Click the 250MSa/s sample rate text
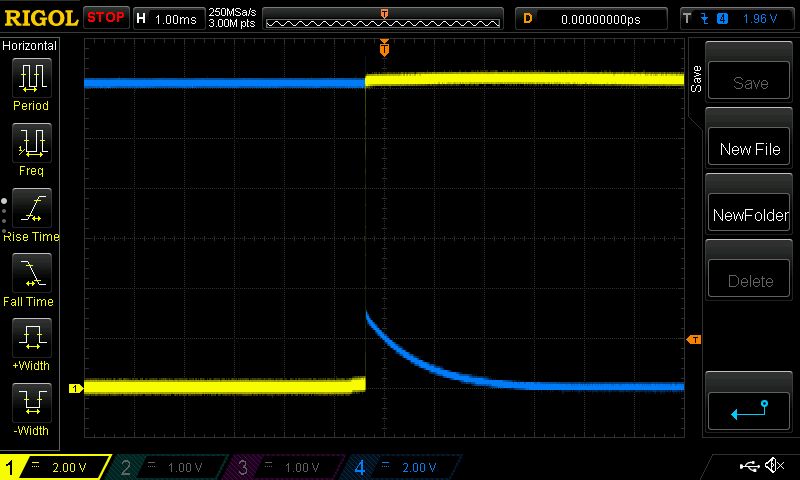The image size is (800, 480). [232, 12]
